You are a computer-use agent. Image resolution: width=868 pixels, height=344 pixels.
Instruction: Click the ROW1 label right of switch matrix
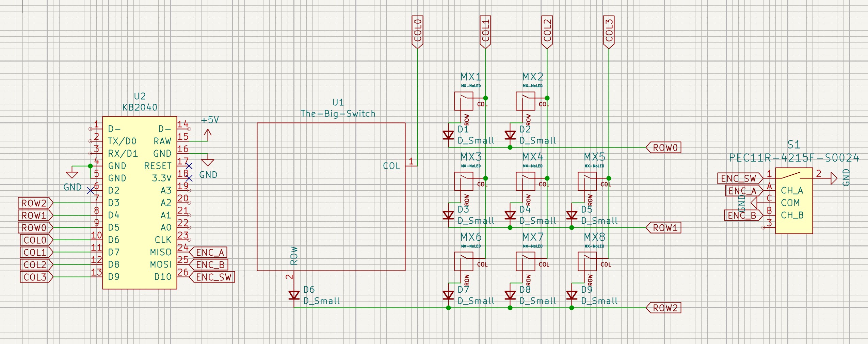[x=663, y=228]
